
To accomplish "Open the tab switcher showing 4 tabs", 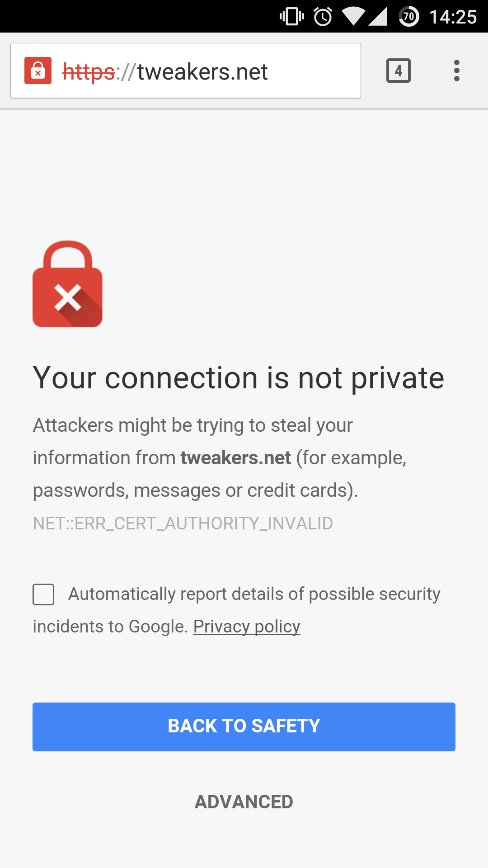I will tap(398, 71).
